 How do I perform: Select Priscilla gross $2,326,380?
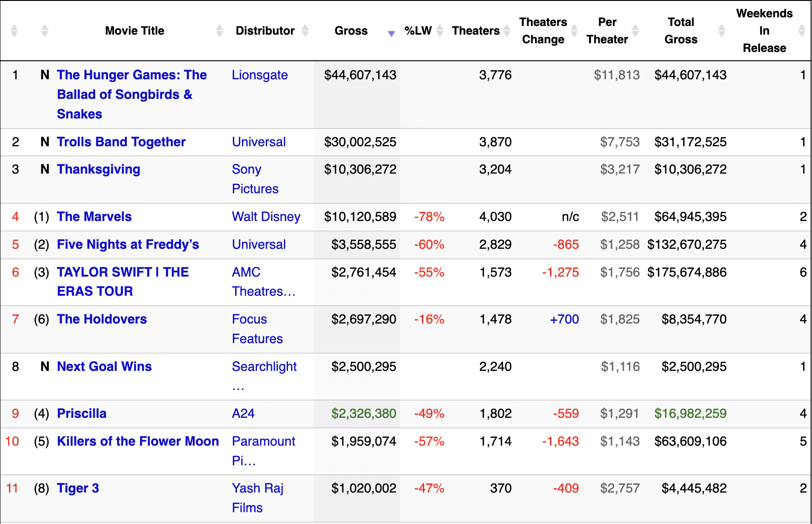click(364, 414)
